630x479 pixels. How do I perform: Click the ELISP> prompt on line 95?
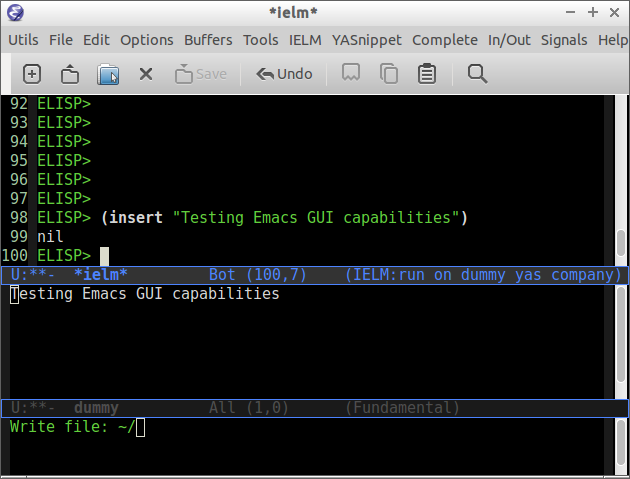tap(64, 161)
